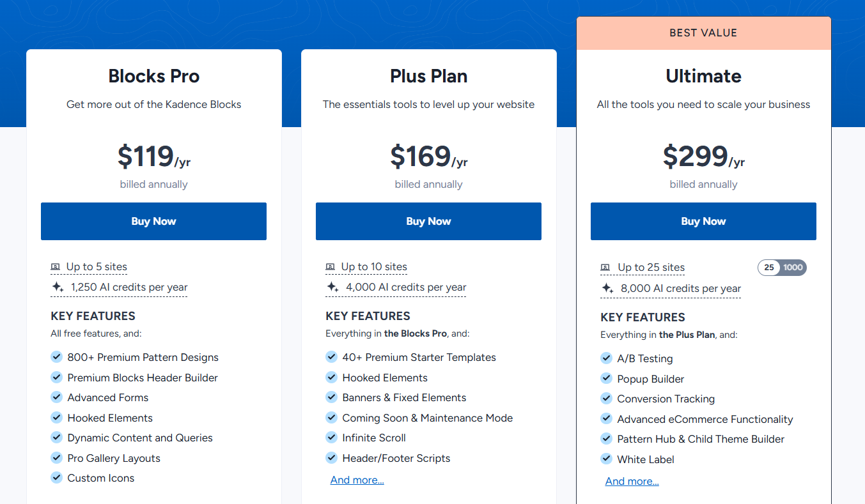Viewport: 865px width, 504px height.
Task: Click the checkmark beside White Label
Action: pyautogui.click(x=606, y=459)
